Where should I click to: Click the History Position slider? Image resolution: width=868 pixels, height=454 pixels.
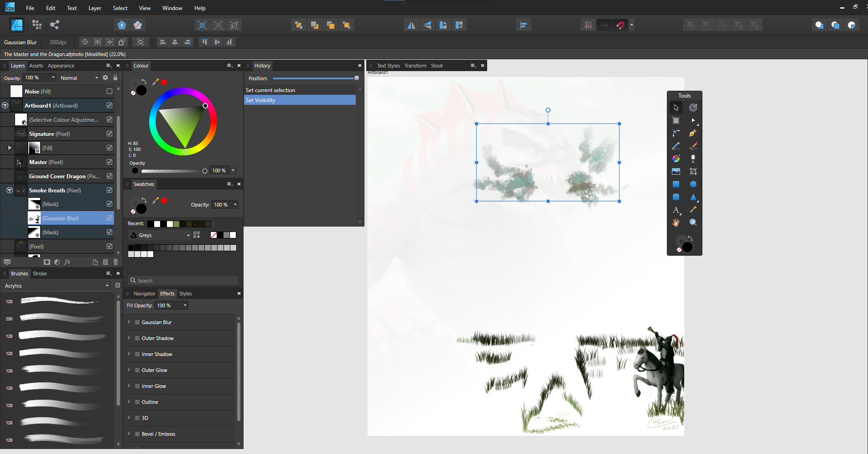315,78
